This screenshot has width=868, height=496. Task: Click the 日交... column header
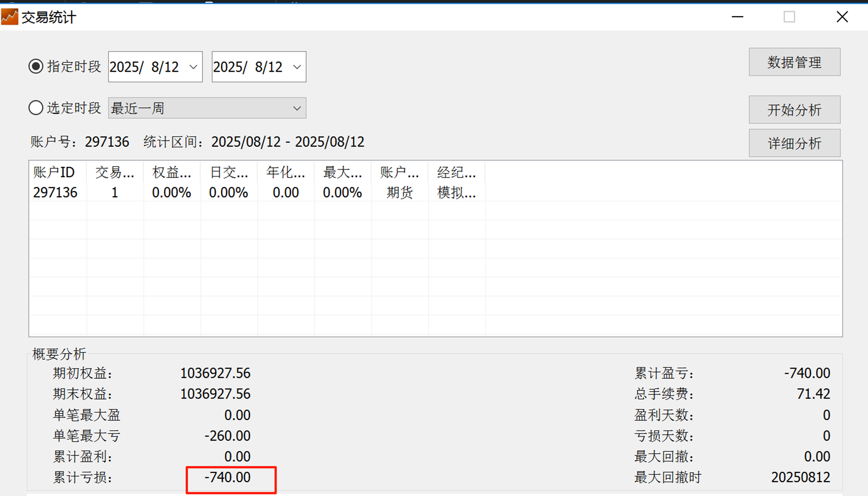229,172
